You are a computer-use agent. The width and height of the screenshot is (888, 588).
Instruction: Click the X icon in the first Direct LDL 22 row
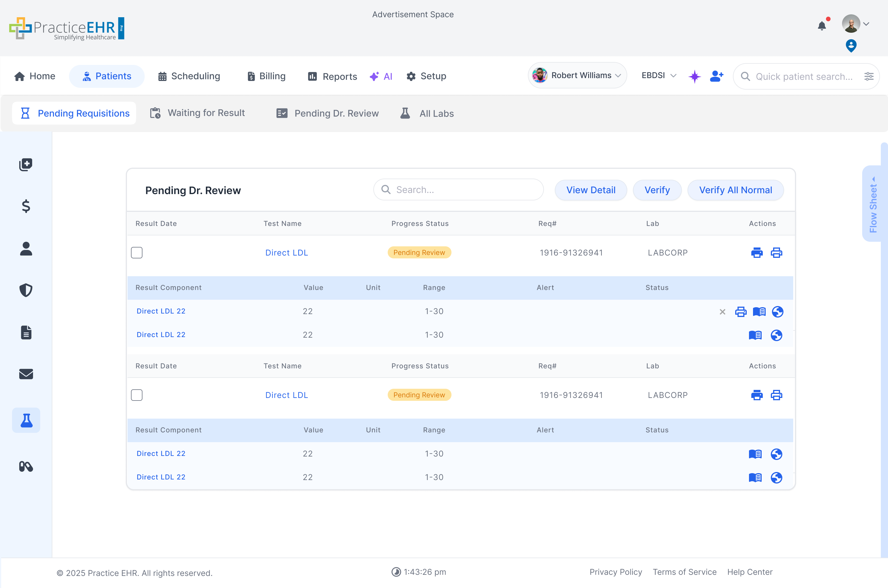[x=722, y=312]
